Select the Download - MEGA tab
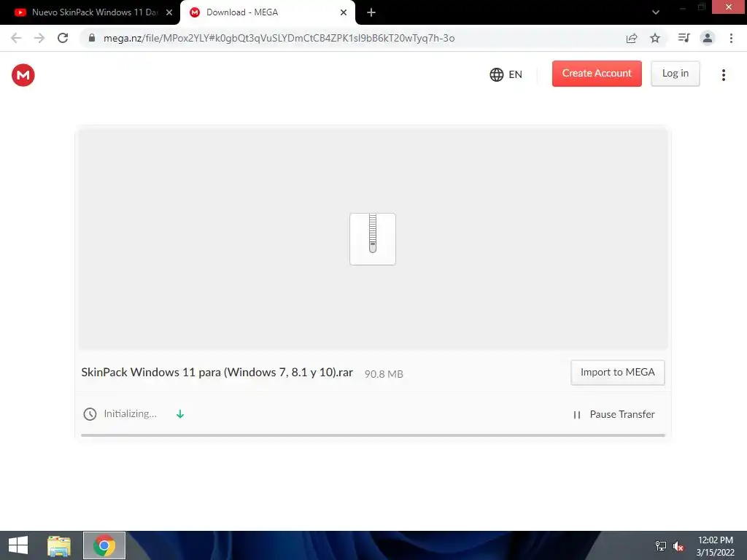 coord(267,12)
